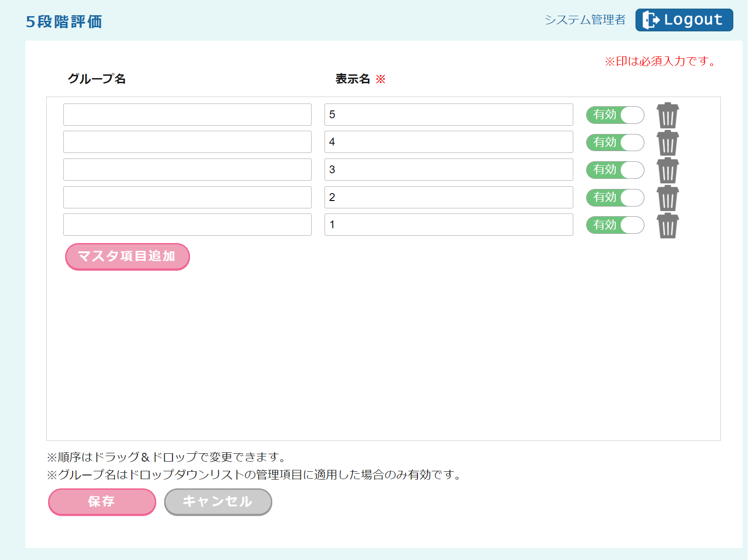Click trash icon for display name 2
The width and height of the screenshot is (748, 560).
point(668,198)
